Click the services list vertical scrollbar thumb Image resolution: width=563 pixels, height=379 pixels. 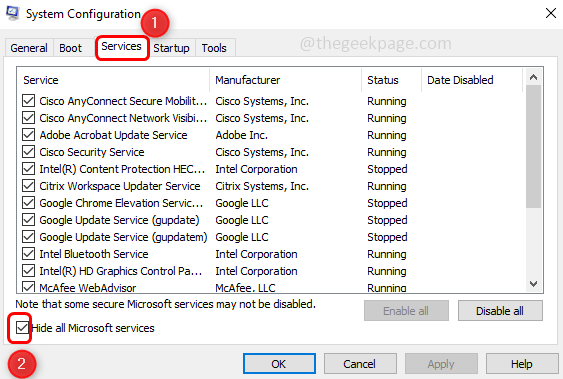click(x=534, y=146)
